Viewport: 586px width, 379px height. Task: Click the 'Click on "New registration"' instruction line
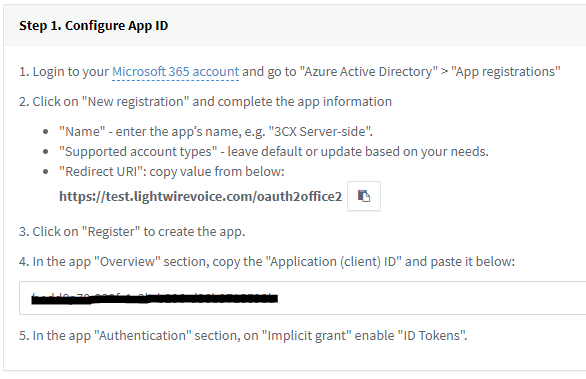pyautogui.click(x=206, y=102)
